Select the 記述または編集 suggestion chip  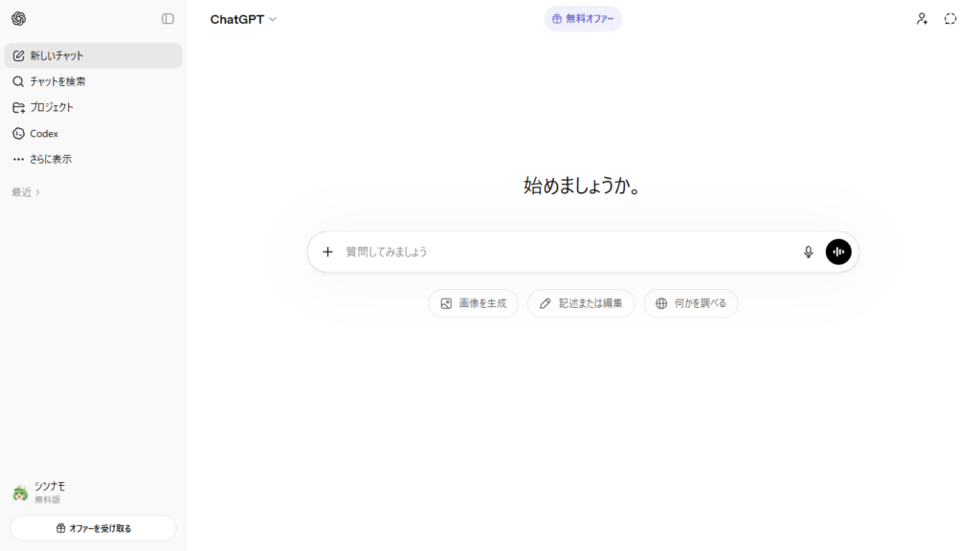[x=581, y=303]
